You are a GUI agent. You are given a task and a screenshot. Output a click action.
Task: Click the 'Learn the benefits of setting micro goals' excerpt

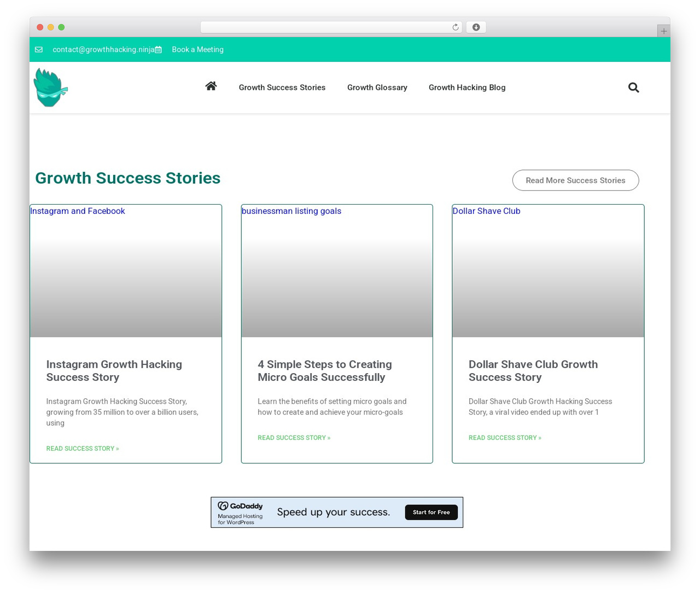pyautogui.click(x=332, y=407)
